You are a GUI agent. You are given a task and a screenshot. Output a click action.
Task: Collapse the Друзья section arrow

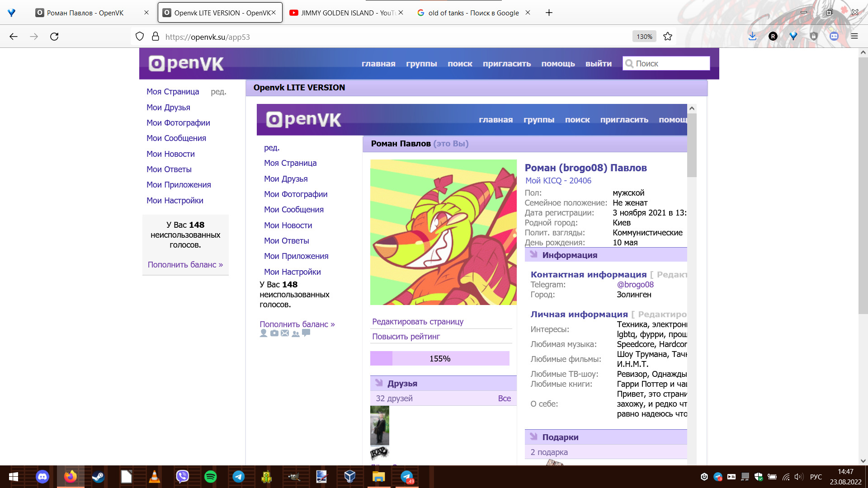379,383
